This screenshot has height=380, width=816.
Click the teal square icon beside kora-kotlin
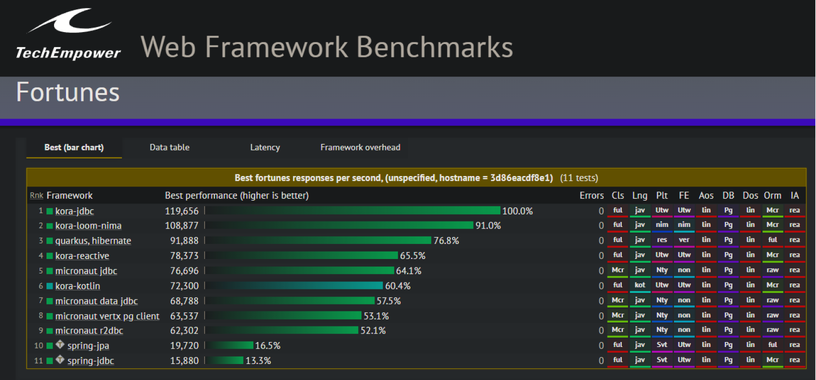point(50,286)
